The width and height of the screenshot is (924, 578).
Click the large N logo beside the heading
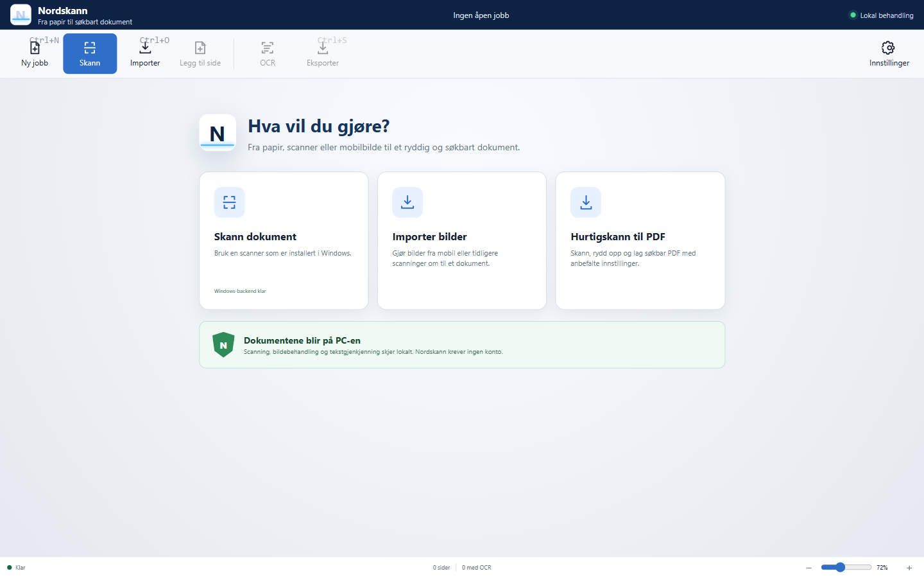[x=218, y=133]
